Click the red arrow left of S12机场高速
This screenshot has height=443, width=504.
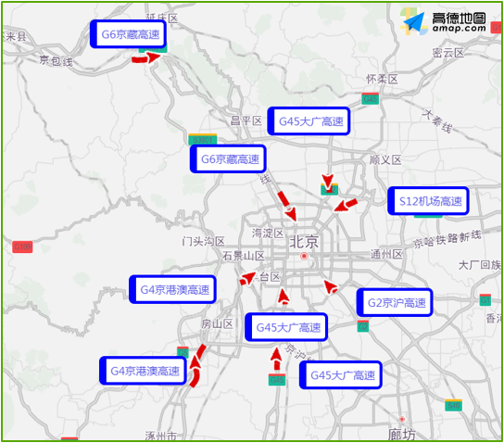click(x=346, y=205)
